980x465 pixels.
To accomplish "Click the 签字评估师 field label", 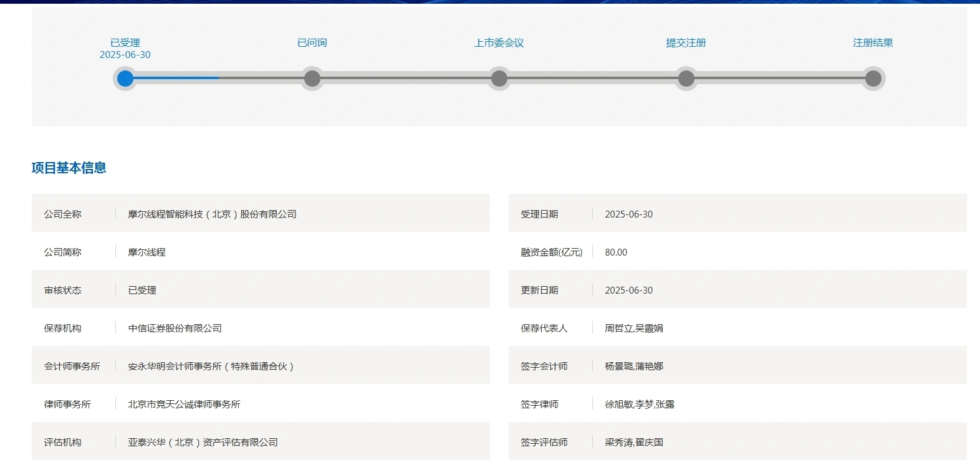I will pyautogui.click(x=544, y=442).
